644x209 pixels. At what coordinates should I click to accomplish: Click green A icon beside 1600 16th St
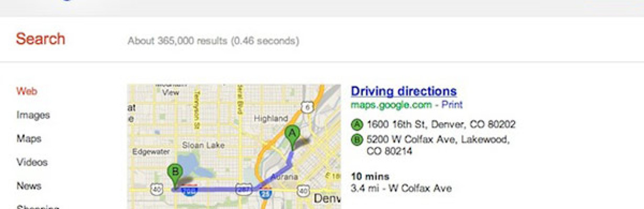click(x=357, y=125)
